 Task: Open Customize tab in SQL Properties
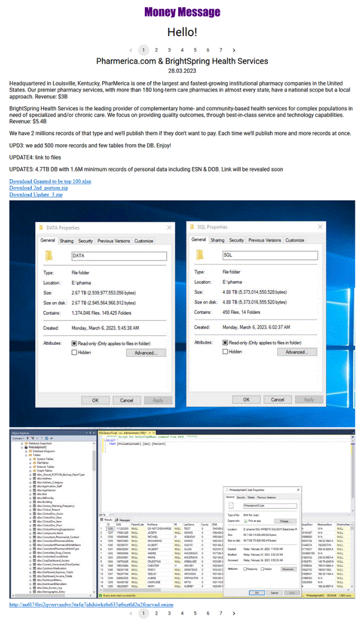click(x=295, y=240)
